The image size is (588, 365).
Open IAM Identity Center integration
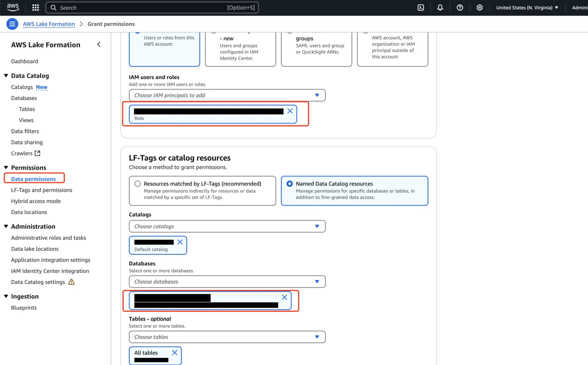pos(50,271)
